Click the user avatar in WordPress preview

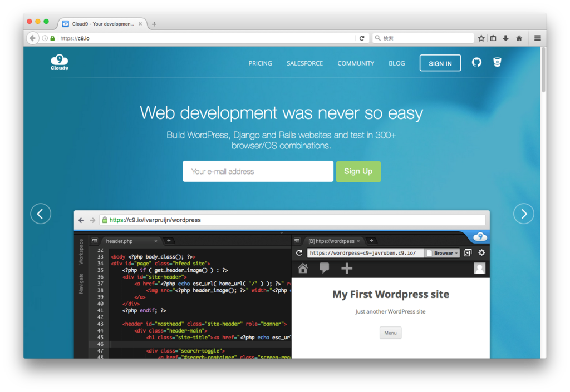(479, 268)
